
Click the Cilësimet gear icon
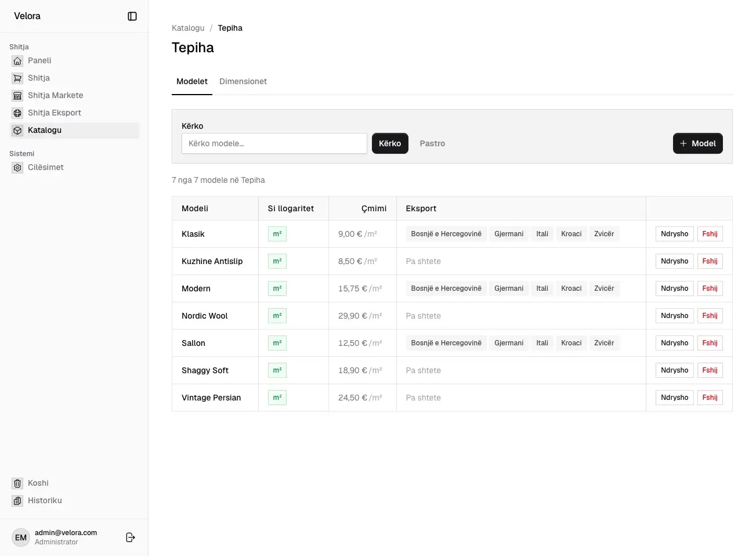[x=17, y=167]
